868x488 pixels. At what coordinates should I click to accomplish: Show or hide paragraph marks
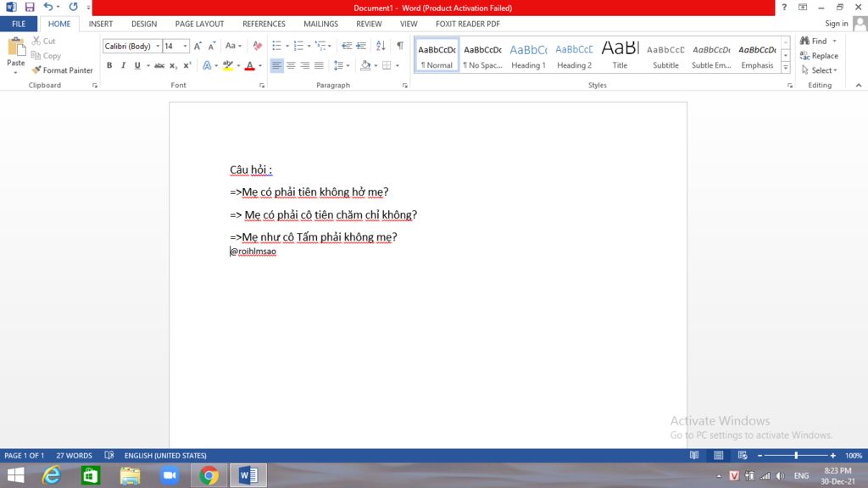(400, 46)
